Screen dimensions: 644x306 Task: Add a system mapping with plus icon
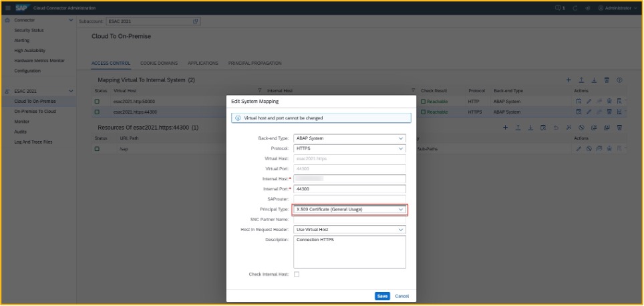569,80
